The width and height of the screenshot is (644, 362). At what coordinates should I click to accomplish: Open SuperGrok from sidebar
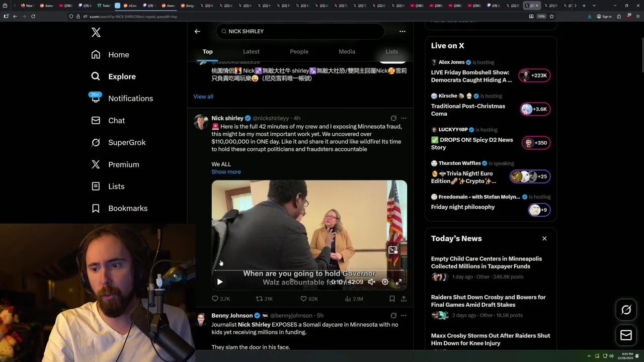click(118, 142)
